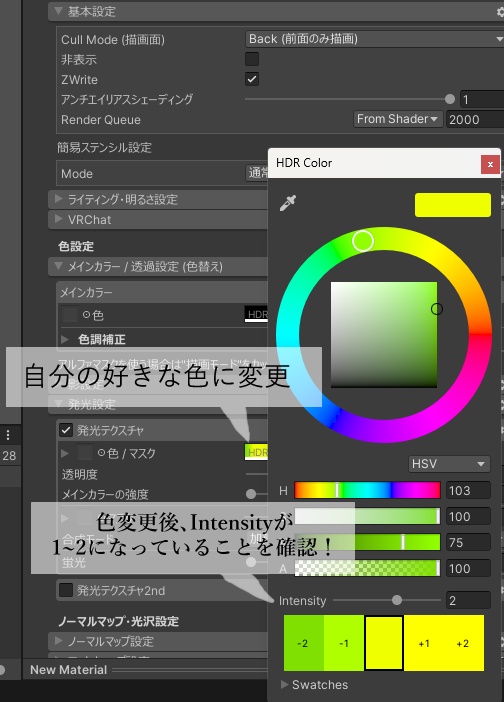504x702 pixels.
Task: Open the Cull Mode dropdown
Action: click(x=374, y=39)
